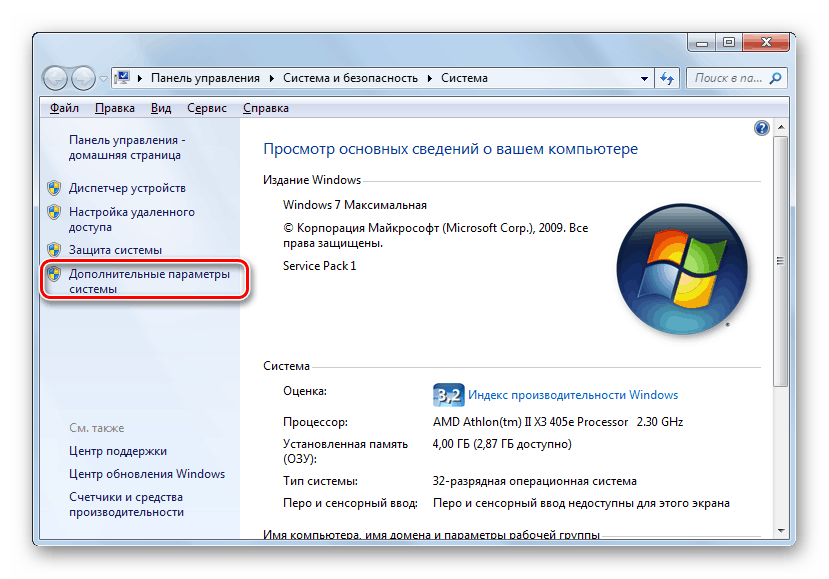This screenshot has width=829, height=579.
Task: Click shield icon beside Дополнительные параметры системы
Action: point(54,274)
